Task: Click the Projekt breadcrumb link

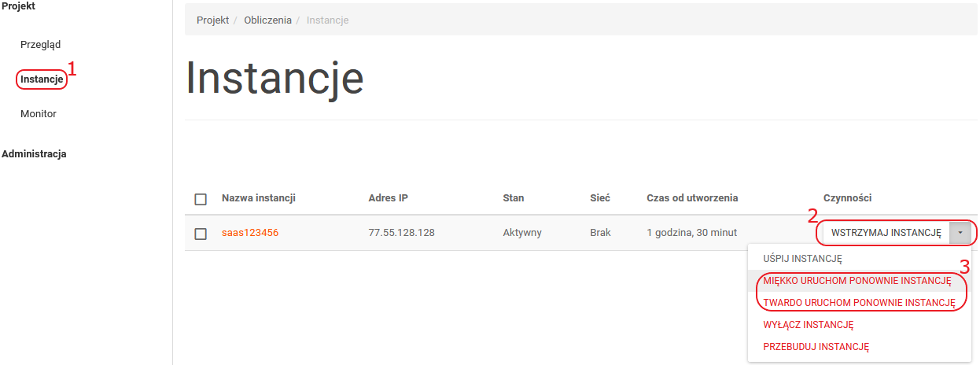Action: click(x=212, y=20)
